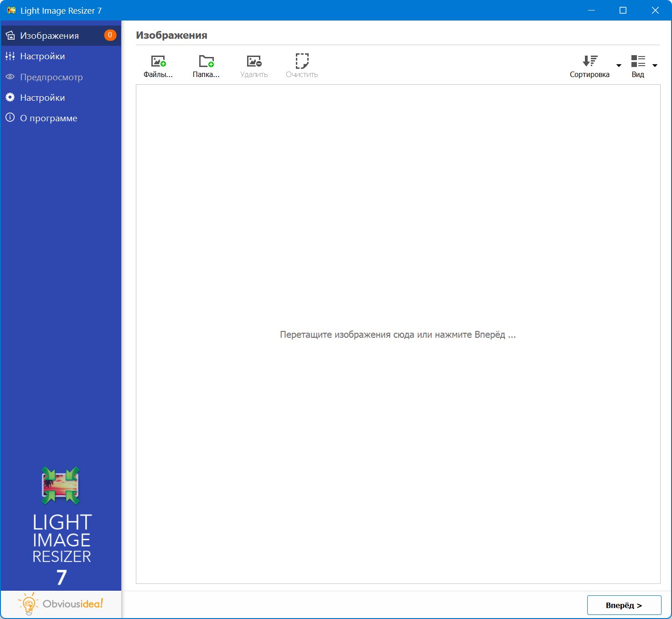Visit the ObviousIdea logo link
Screen dimensions: 672x619
[x=61, y=604]
